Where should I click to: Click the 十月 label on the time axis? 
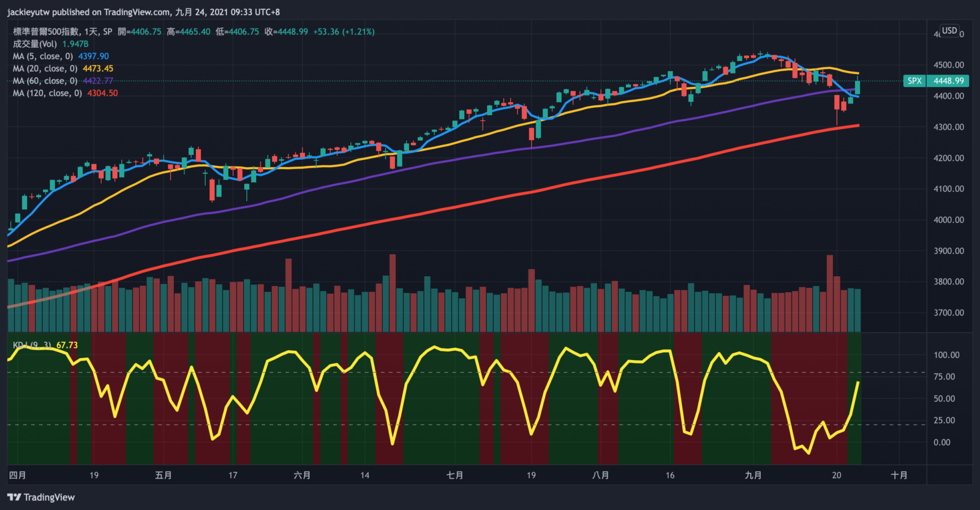click(899, 475)
